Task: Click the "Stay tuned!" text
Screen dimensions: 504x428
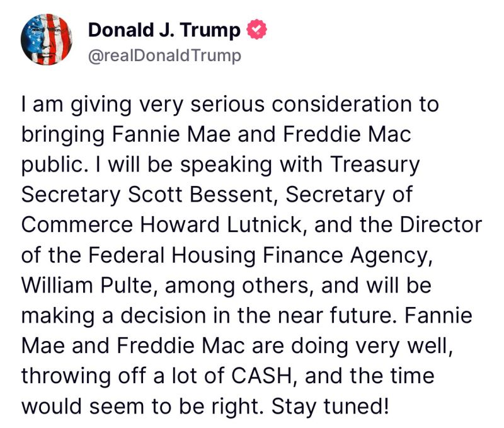Action: 331,406
